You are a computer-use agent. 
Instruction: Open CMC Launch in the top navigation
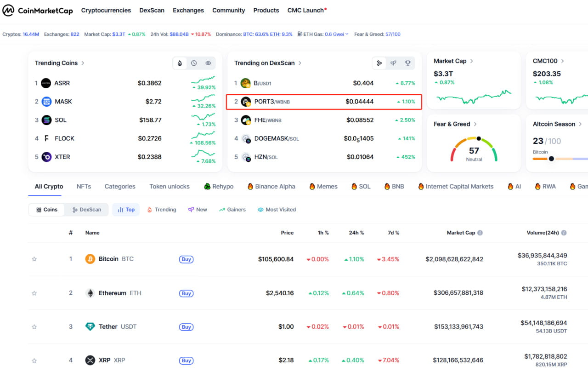pos(307,10)
